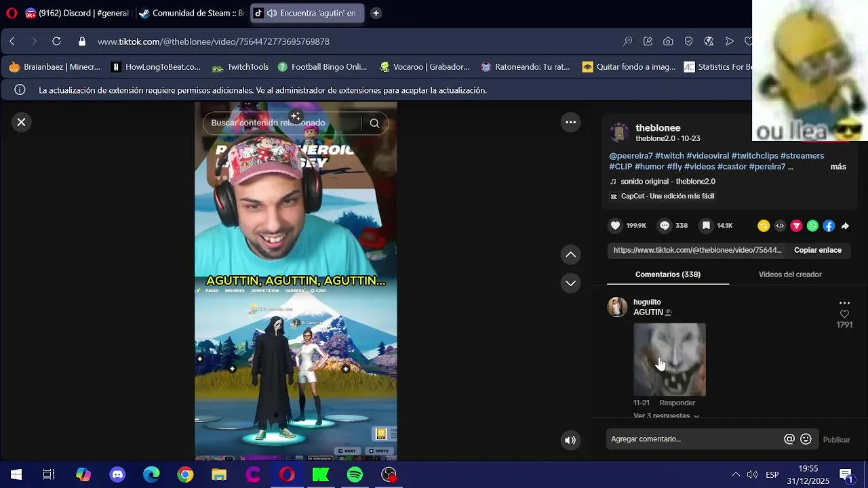This screenshot has height=488, width=868.
Task: Go back with the browser back arrow
Action: [12, 41]
